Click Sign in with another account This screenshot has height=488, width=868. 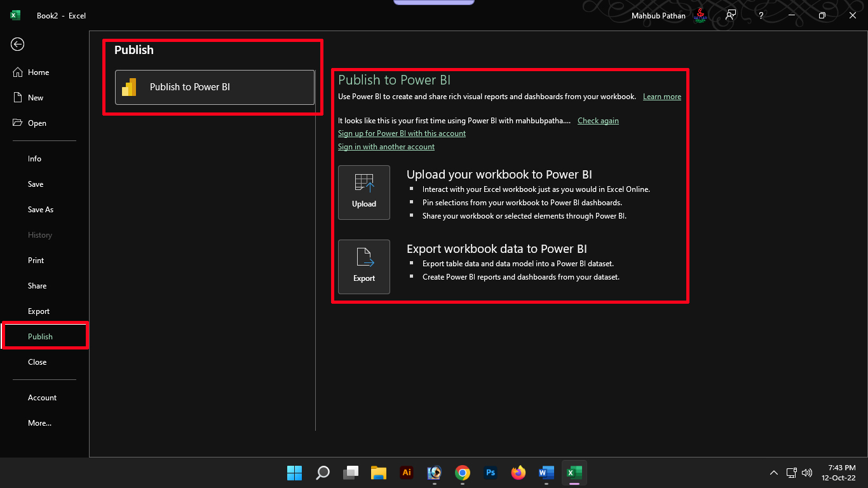pyautogui.click(x=386, y=147)
